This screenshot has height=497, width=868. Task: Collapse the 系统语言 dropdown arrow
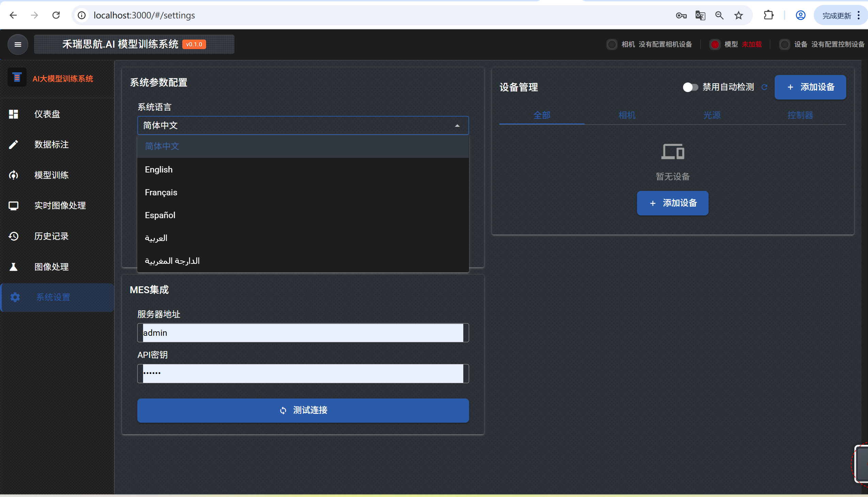(x=458, y=126)
